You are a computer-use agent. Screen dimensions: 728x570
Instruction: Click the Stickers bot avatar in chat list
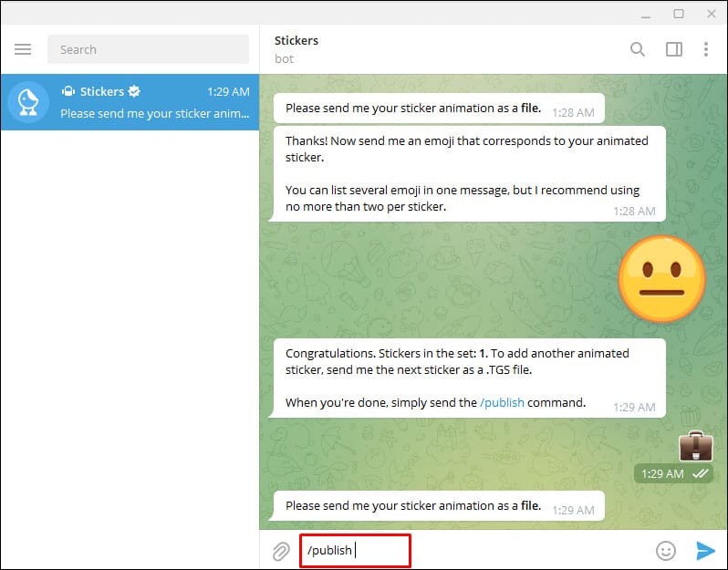pos(28,102)
